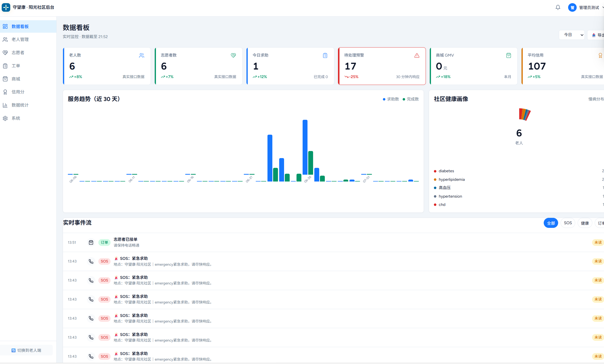Click the 30 分钟内响应 label
The height and width of the screenshot is (364, 604).
408,77
